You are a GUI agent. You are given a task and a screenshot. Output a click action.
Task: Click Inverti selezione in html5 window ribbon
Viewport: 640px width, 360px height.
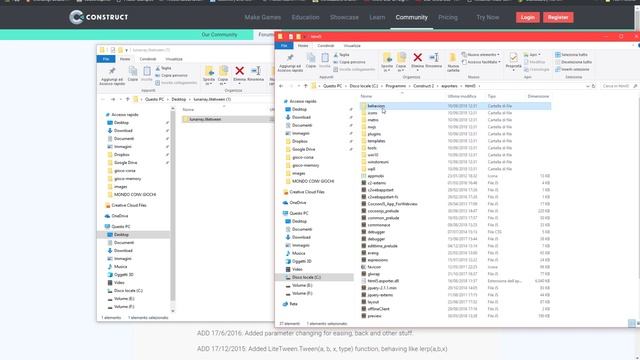coord(572,69)
